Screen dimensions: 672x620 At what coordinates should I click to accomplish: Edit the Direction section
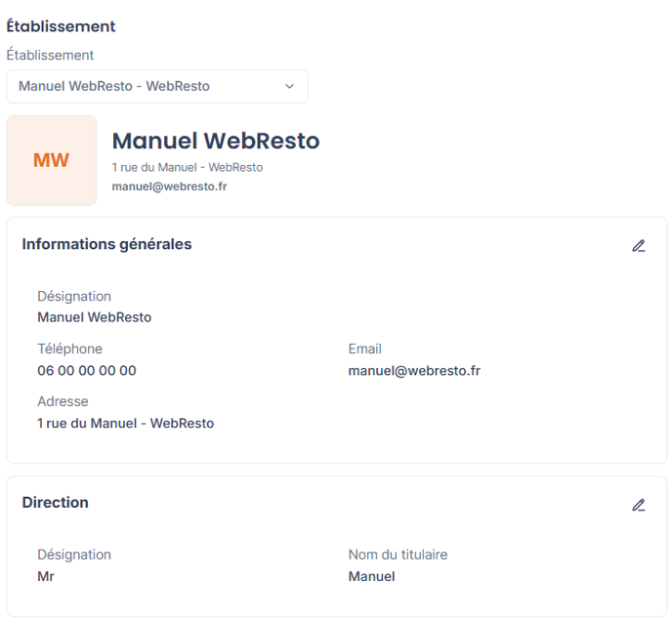(x=639, y=505)
